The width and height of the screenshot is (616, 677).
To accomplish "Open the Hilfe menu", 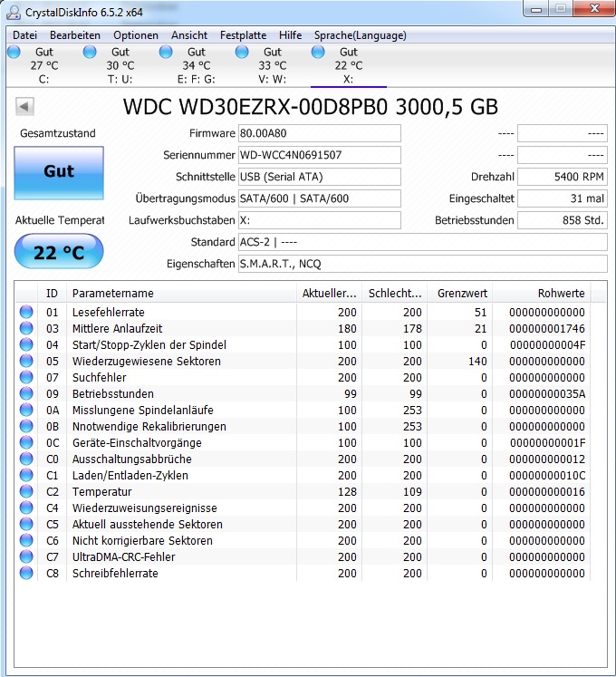I will pos(290,35).
